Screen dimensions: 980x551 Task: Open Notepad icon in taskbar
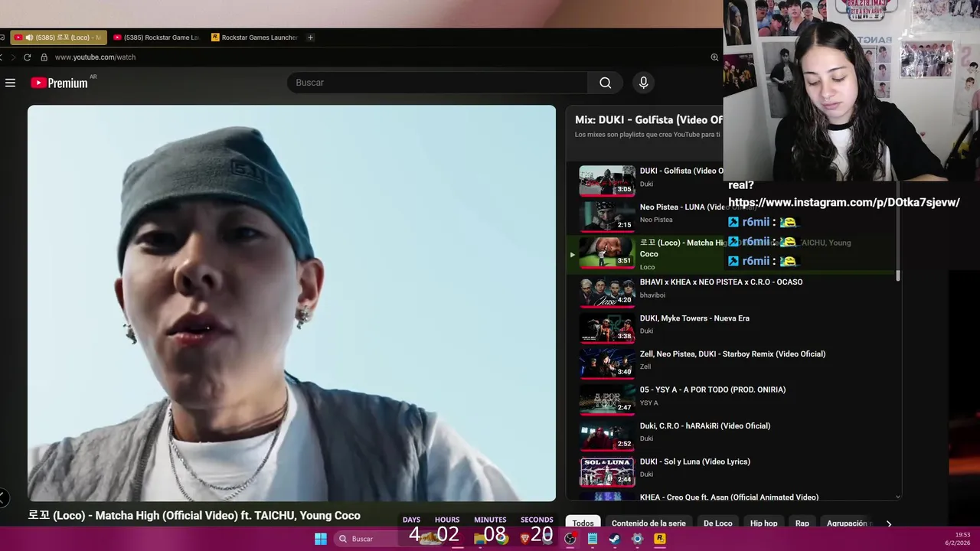point(593,539)
